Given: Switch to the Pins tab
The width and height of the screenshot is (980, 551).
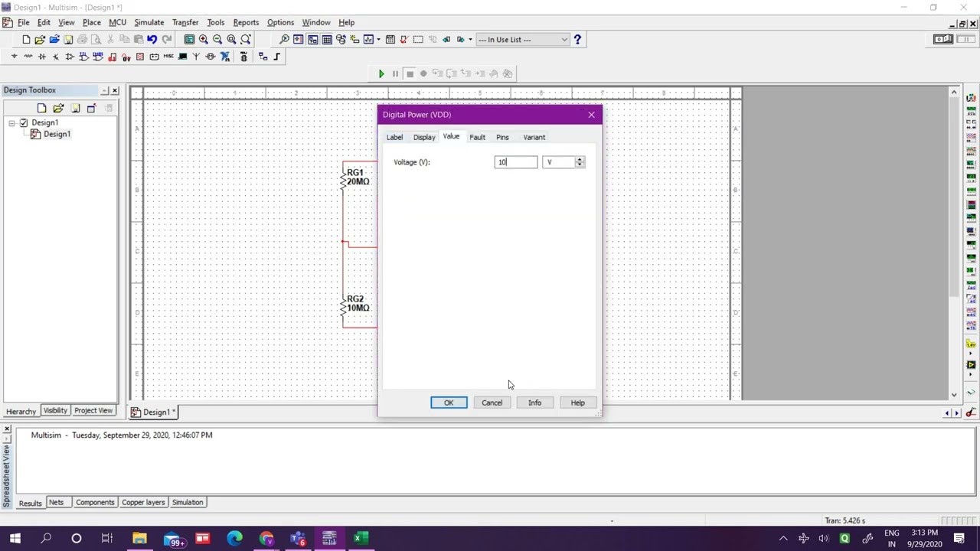Looking at the screenshot, I should pos(502,138).
